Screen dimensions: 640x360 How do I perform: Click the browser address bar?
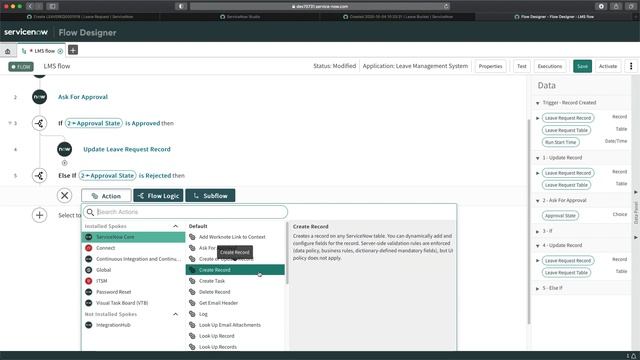320,6
